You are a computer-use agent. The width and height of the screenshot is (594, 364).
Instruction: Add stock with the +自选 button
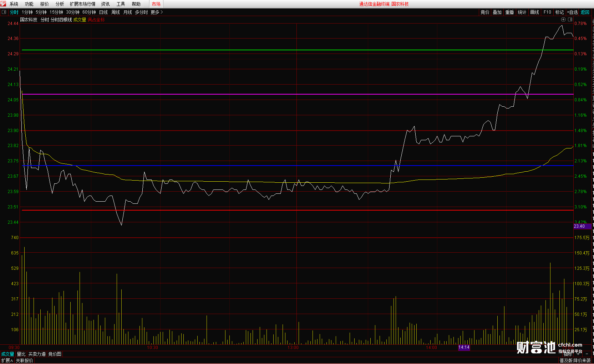573,12
